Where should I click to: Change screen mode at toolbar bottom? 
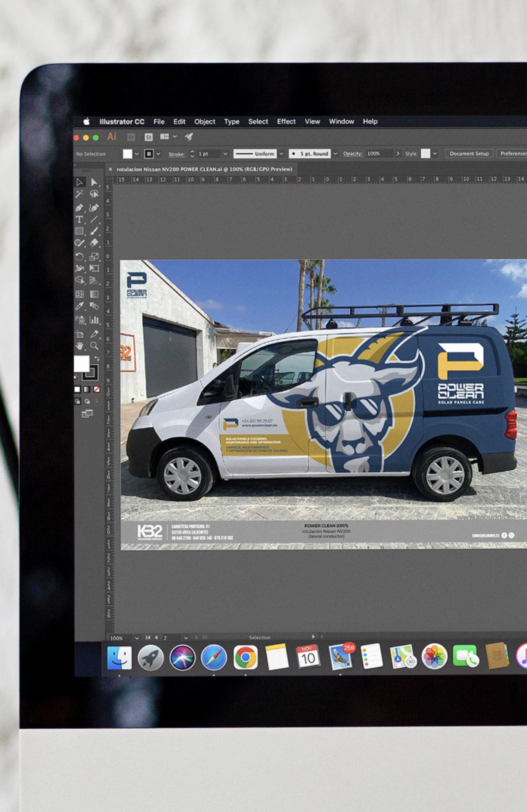pos(87,413)
